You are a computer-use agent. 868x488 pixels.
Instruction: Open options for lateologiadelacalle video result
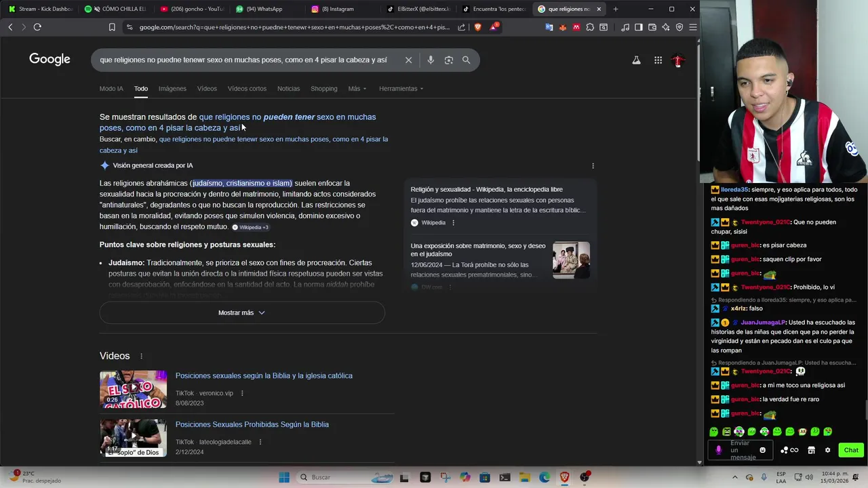pyautogui.click(x=260, y=442)
